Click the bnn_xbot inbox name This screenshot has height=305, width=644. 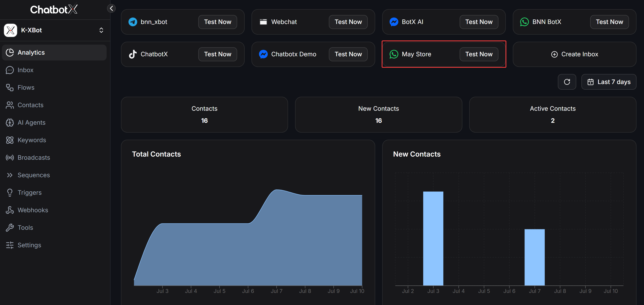[x=154, y=22]
